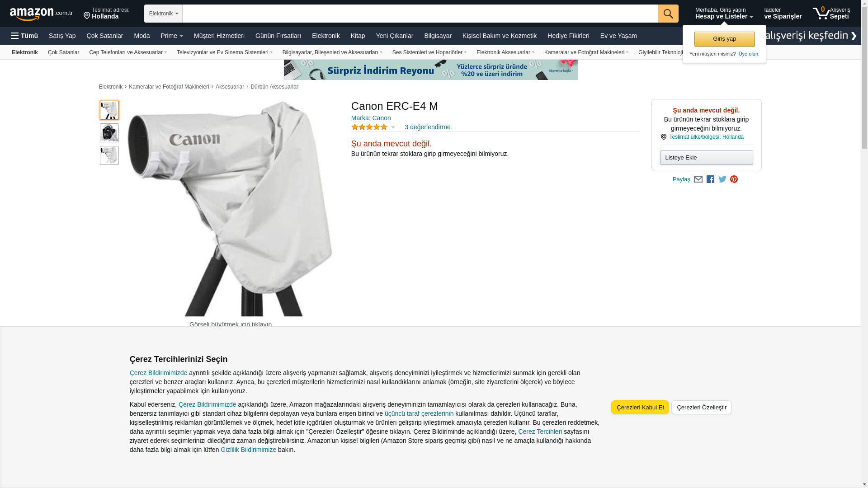
Task: Share product on Pinterest icon
Action: (x=734, y=179)
